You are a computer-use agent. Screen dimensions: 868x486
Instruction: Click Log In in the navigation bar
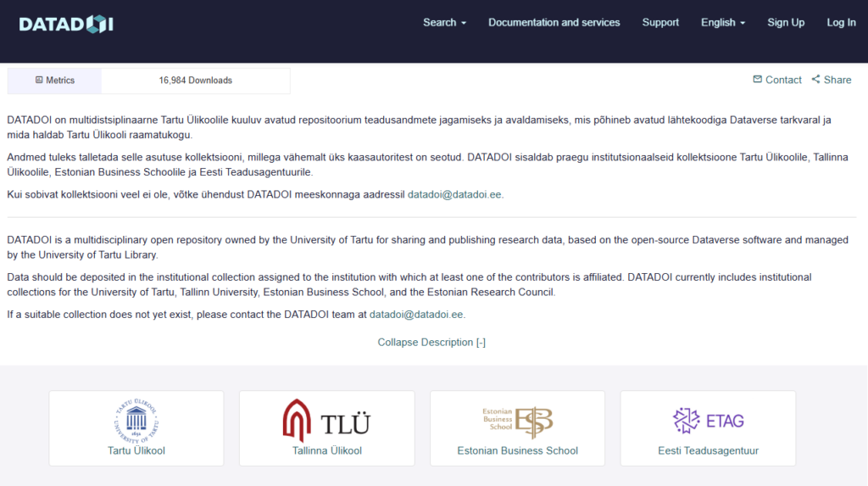(x=841, y=23)
